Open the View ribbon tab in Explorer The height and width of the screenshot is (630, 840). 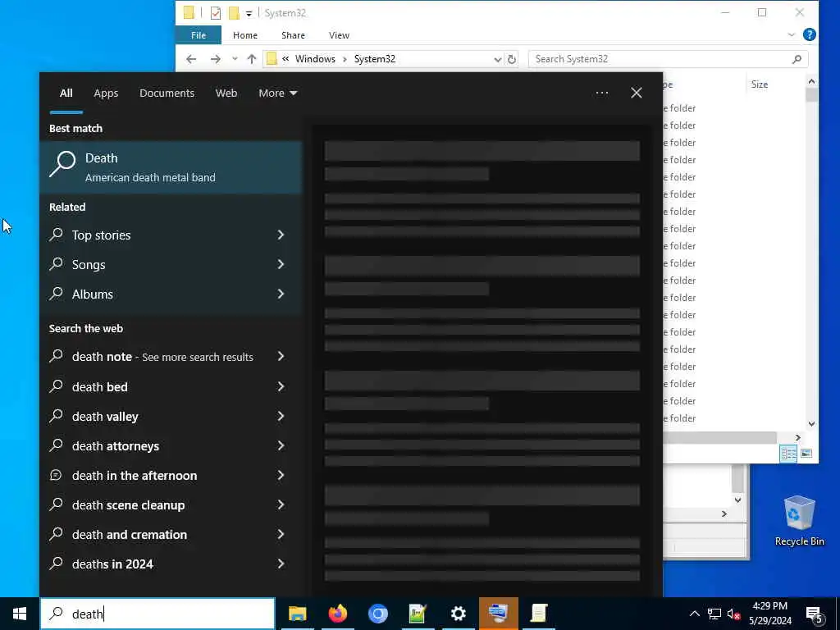click(339, 35)
